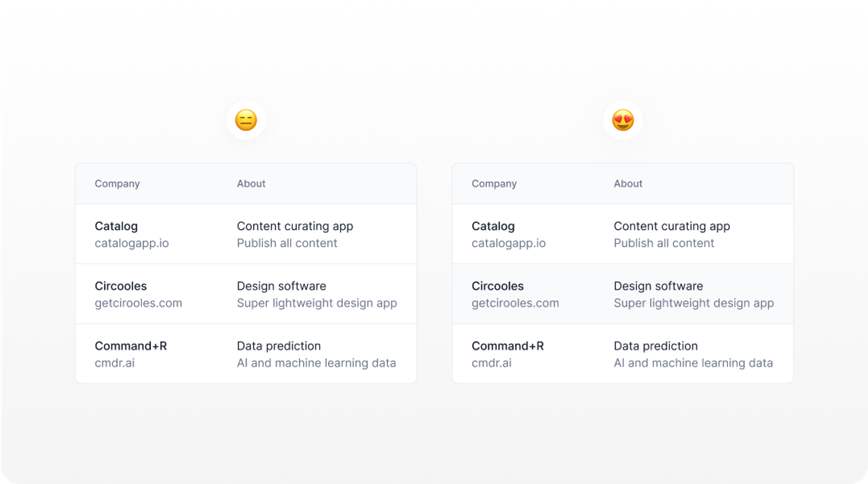
Task: Open getcirooles.com link in left table
Action: coord(138,303)
